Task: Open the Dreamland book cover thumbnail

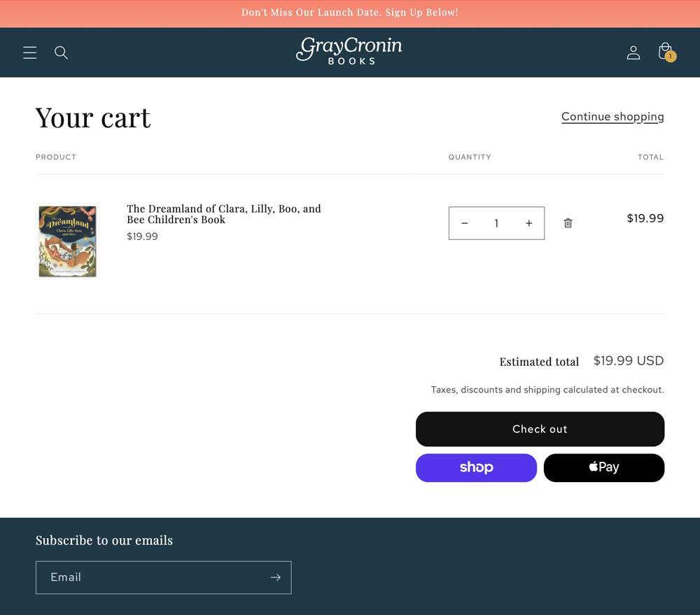Action: point(67,241)
